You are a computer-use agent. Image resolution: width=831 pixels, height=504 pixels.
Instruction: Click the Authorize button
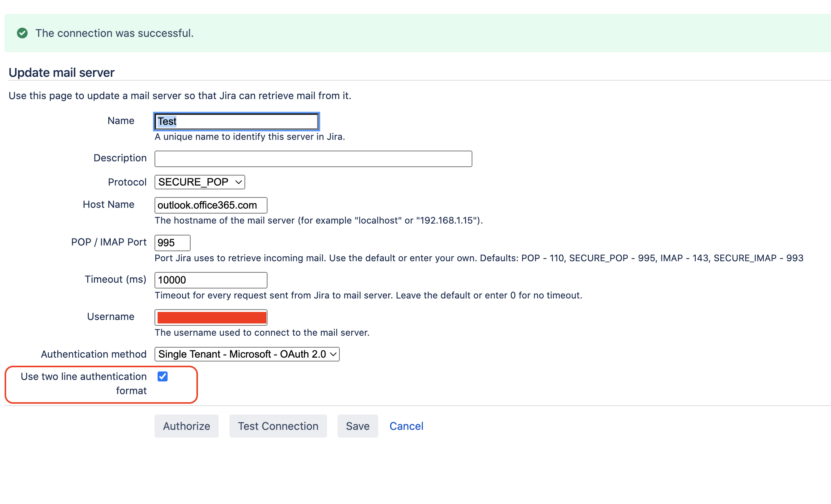pos(186,426)
